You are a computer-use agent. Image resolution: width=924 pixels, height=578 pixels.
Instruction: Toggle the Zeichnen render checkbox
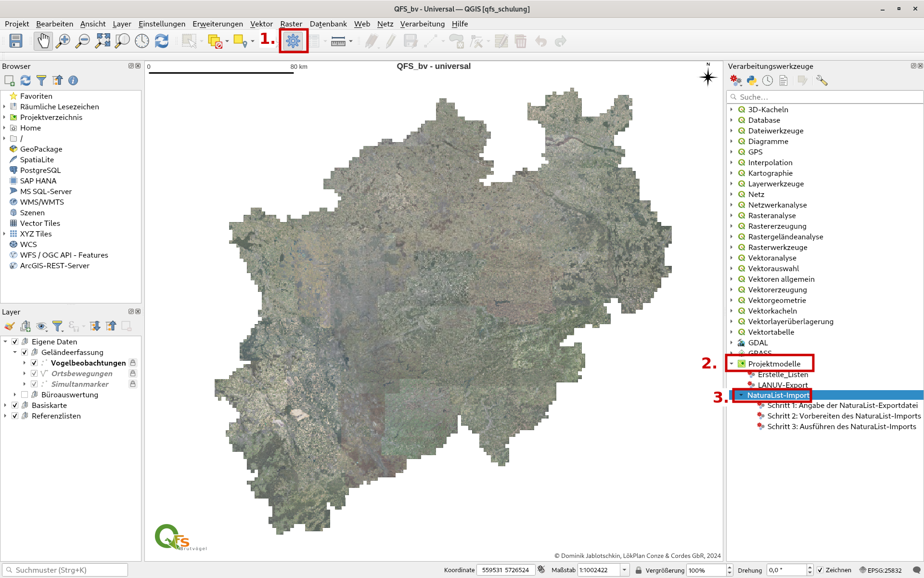click(x=820, y=570)
